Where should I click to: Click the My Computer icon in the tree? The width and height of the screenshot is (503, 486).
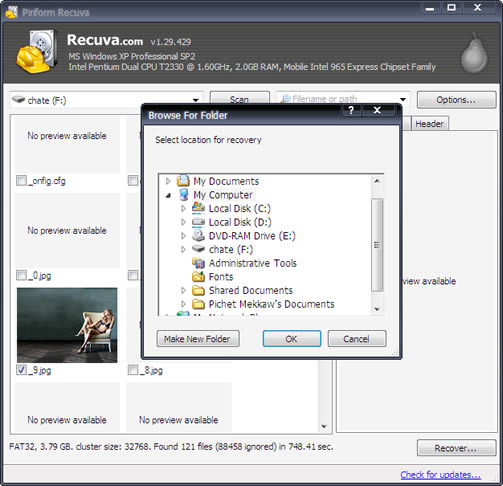click(x=183, y=195)
